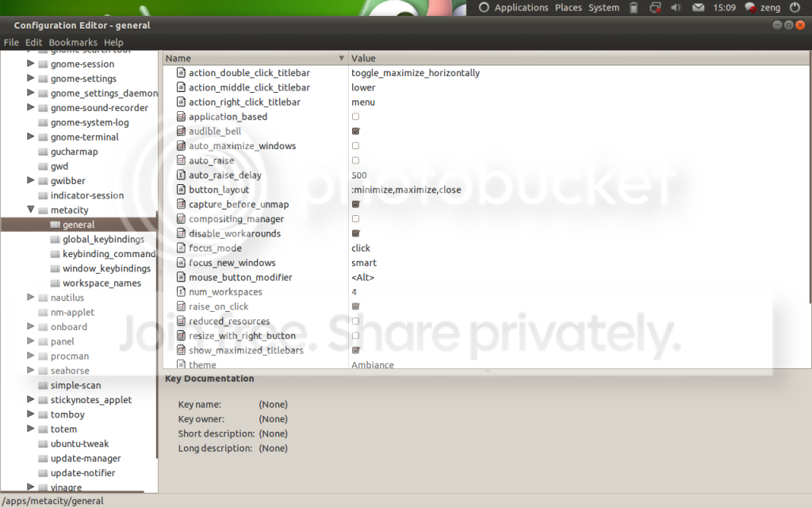Expand the gnome-terminal tree node
Viewport: 812px width, 508px height.
click(x=31, y=137)
